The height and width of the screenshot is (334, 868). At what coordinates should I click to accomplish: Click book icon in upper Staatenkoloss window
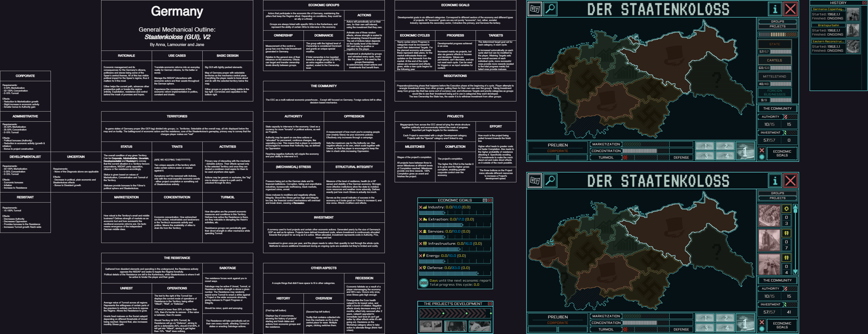[535, 9]
